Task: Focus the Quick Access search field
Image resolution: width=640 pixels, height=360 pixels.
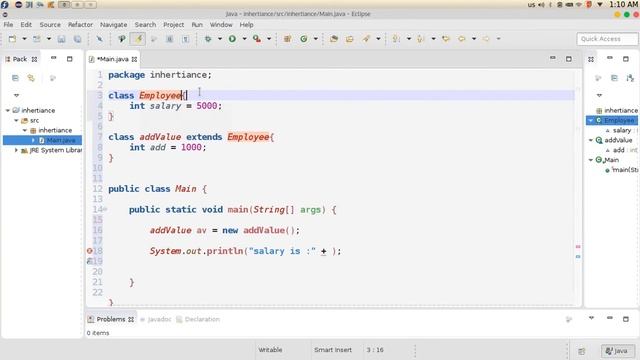Action: 607,39
